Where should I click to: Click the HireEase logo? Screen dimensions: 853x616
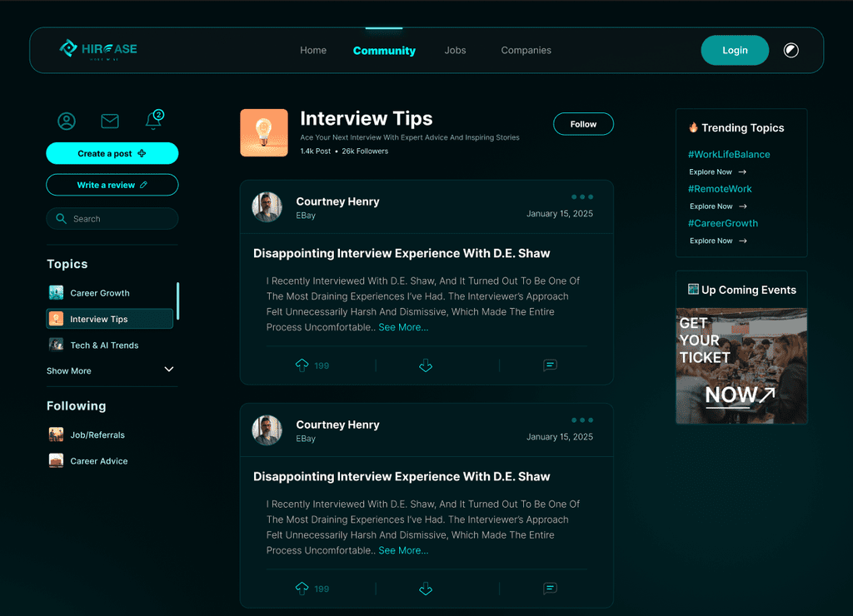pyautogui.click(x=98, y=49)
